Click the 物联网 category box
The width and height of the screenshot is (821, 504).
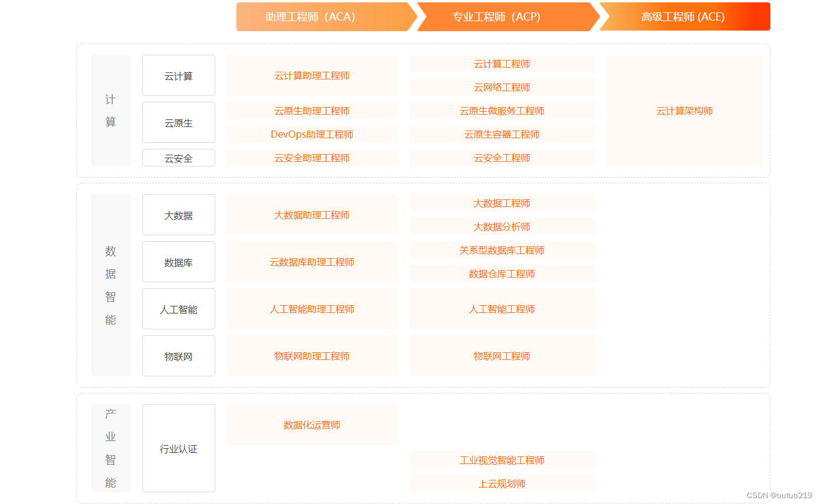pos(179,356)
